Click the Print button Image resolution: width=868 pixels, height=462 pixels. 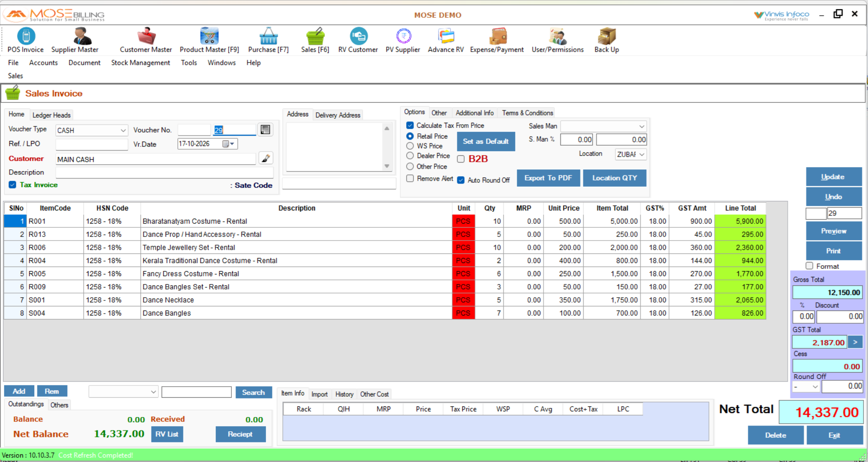(833, 251)
